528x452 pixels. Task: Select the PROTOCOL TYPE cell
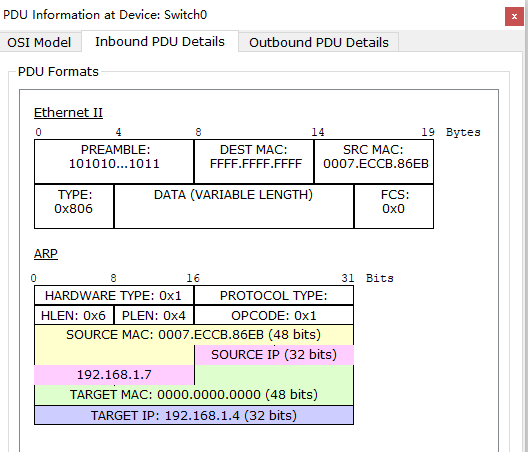(x=274, y=295)
